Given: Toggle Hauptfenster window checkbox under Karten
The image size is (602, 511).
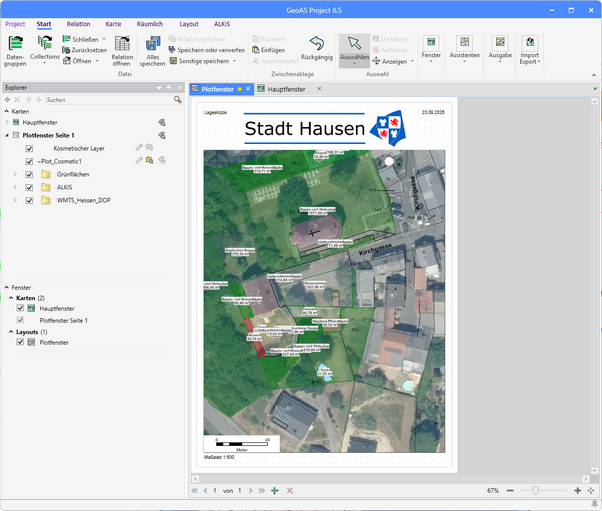Looking at the screenshot, I should tap(20, 308).
